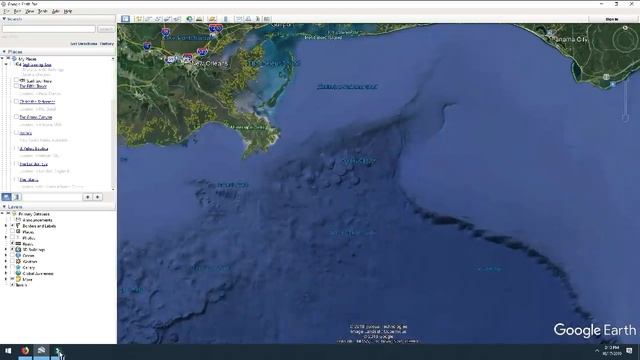The height and width of the screenshot is (360, 640).
Task: Open the Windows notification center
Action: coord(629,351)
